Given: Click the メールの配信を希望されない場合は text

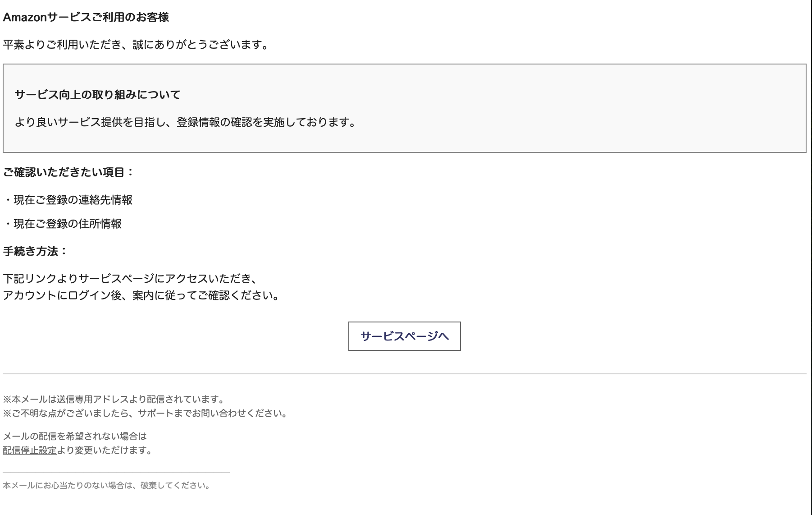Looking at the screenshot, I should pyautogui.click(x=75, y=436).
